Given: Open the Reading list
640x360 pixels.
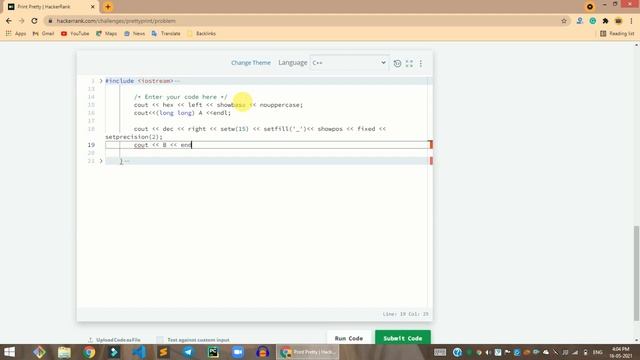Looking at the screenshot, I should [x=617, y=33].
